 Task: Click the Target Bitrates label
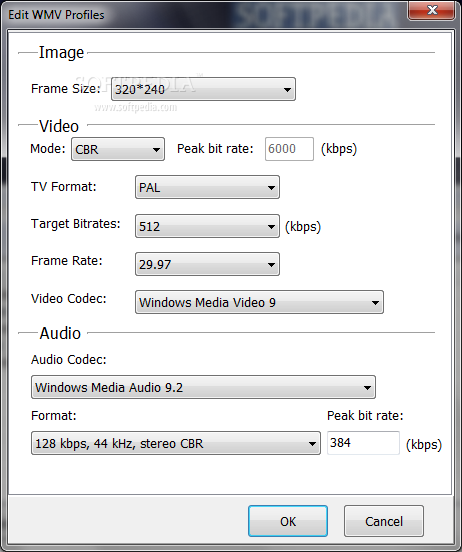point(76,224)
